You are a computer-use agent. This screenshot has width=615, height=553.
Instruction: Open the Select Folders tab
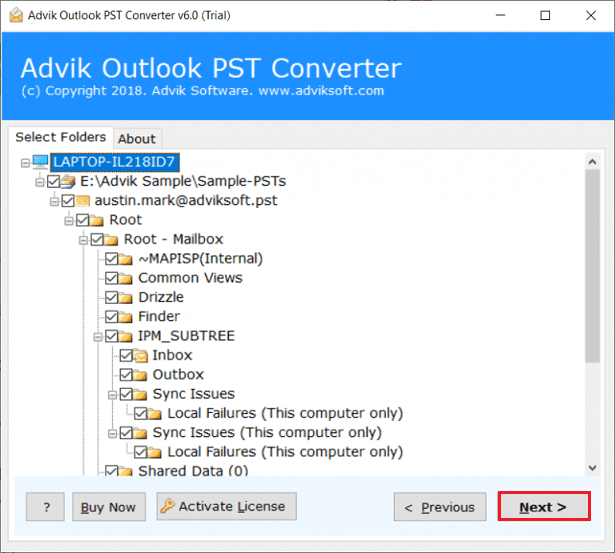click(61, 137)
